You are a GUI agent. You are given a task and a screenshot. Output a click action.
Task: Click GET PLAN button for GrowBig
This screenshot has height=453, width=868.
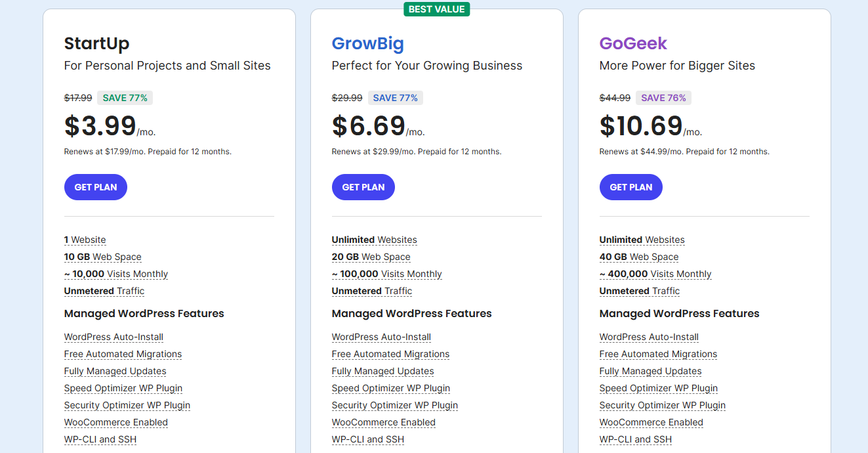[363, 187]
